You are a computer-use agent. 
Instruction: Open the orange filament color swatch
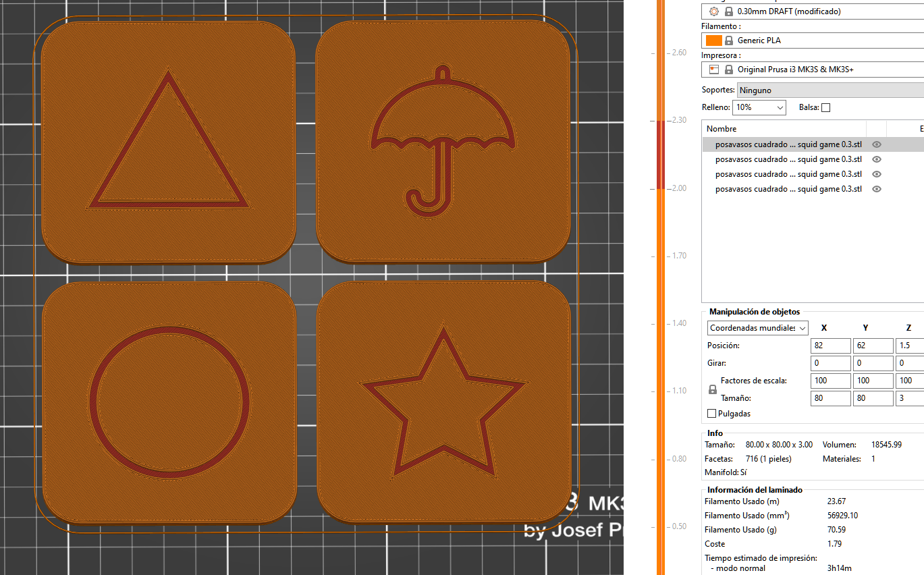(x=713, y=40)
